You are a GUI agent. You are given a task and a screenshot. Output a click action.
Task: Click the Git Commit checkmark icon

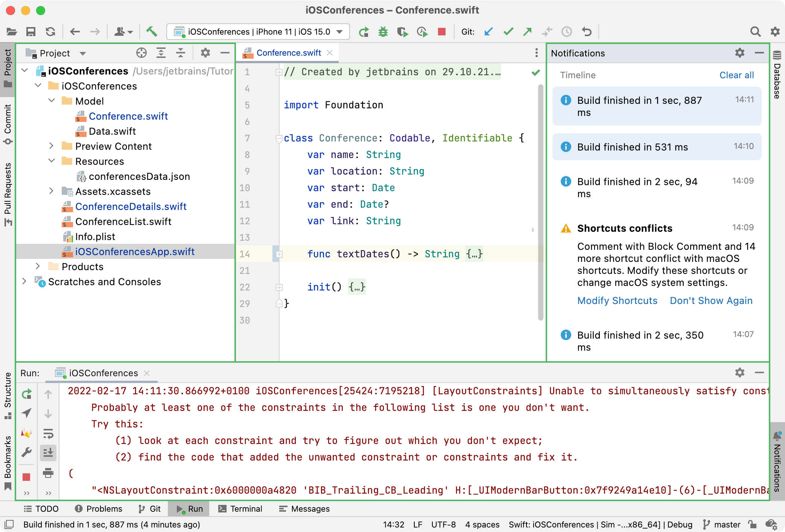508,32
